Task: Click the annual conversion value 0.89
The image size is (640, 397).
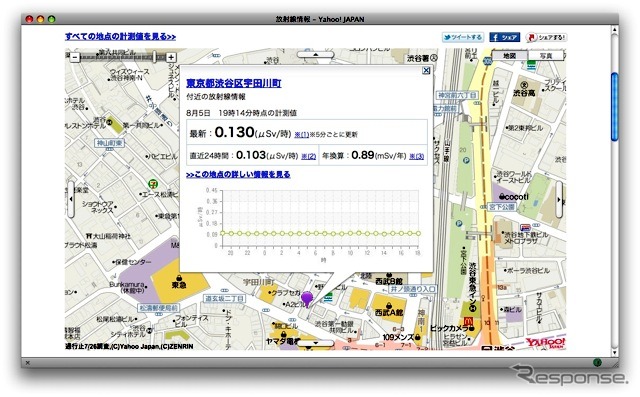Action: [x=363, y=155]
